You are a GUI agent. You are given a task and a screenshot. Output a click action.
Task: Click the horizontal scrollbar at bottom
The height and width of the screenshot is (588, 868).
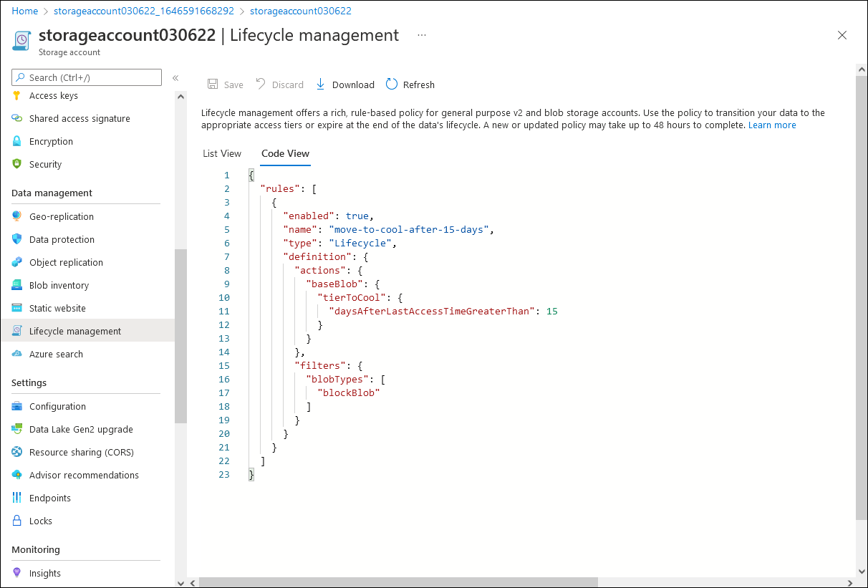(398, 582)
